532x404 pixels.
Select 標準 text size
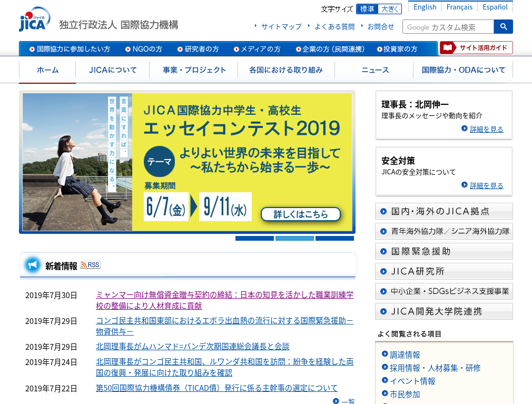point(367,9)
